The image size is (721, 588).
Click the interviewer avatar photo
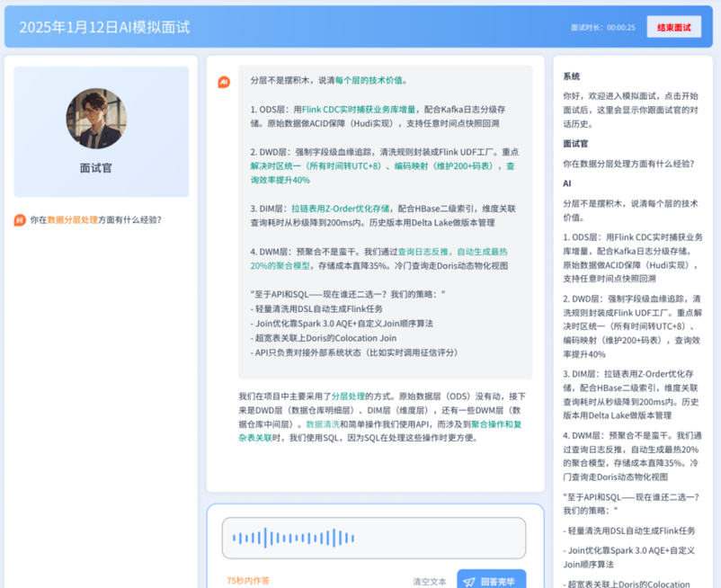pos(96,119)
